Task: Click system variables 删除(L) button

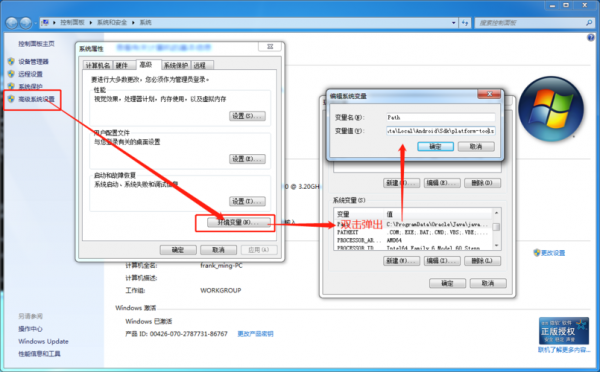Action: point(482,261)
